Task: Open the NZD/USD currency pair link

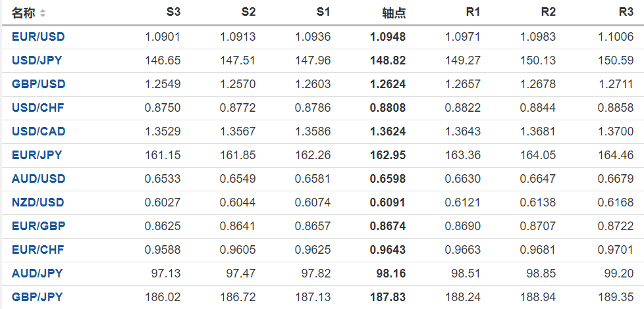Action: pos(38,202)
